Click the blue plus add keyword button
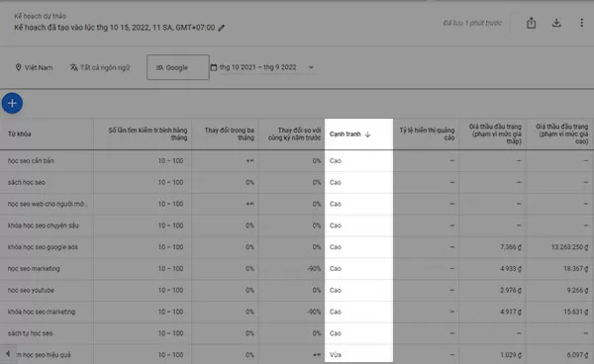594x364 pixels. click(x=12, y=103)
